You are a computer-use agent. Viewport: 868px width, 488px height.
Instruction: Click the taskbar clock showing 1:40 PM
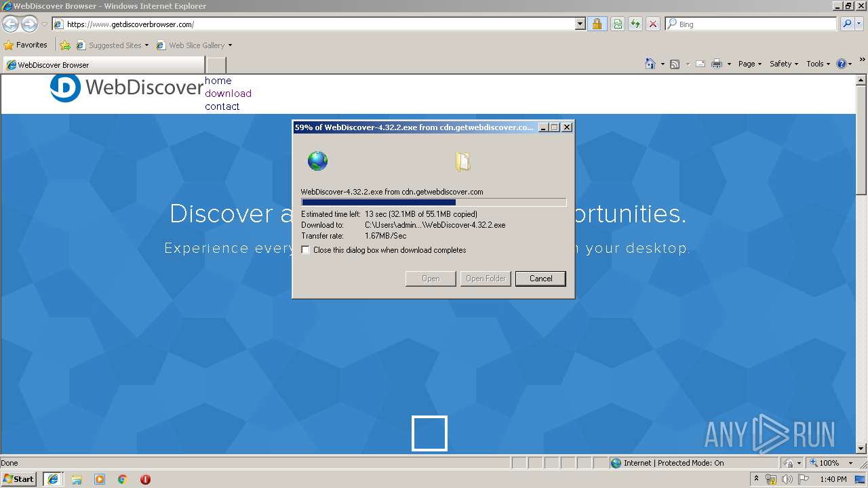833,479
